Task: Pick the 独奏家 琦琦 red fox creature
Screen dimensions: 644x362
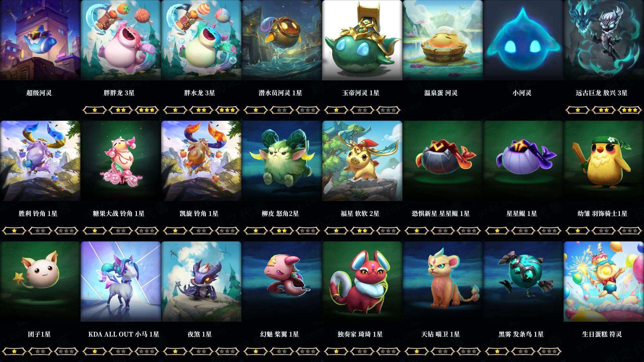Action: [x=362, y=282]
